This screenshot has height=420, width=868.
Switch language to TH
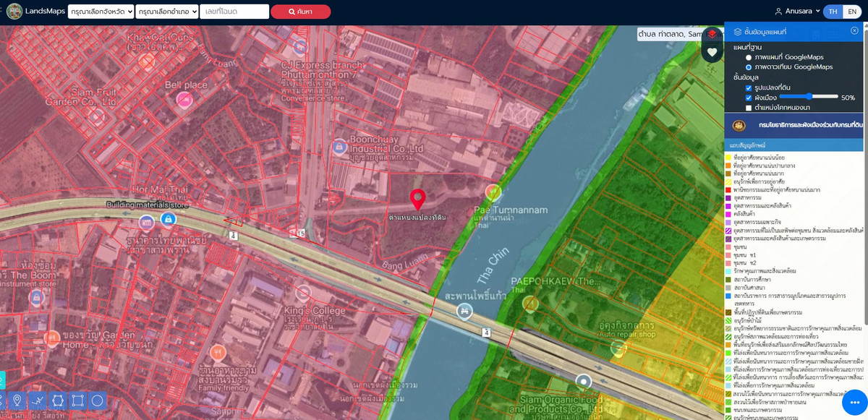click(x=833, y=12)
